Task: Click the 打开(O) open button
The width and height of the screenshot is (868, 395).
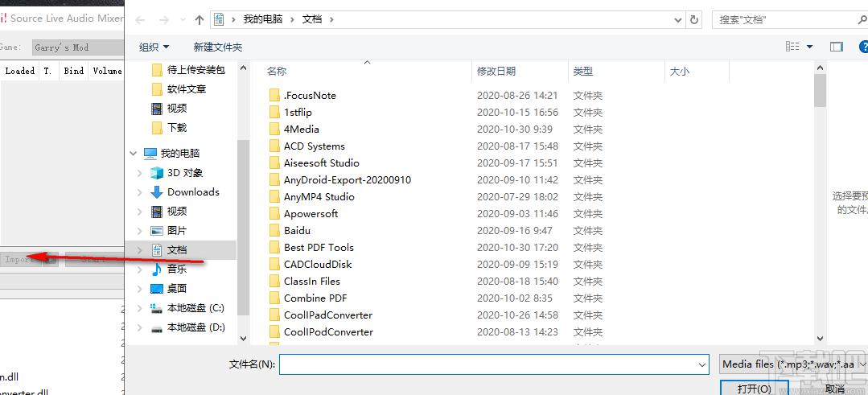Action: (755, 389)
